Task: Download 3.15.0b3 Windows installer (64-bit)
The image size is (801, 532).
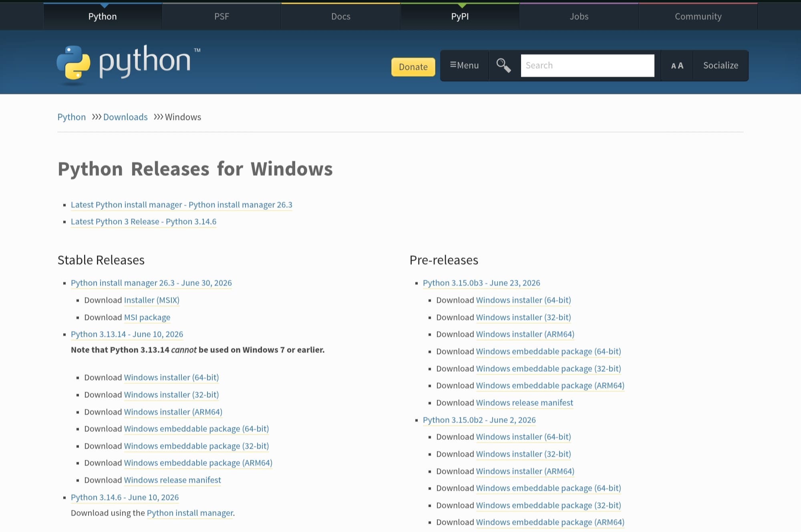Action: pos(523,300)
